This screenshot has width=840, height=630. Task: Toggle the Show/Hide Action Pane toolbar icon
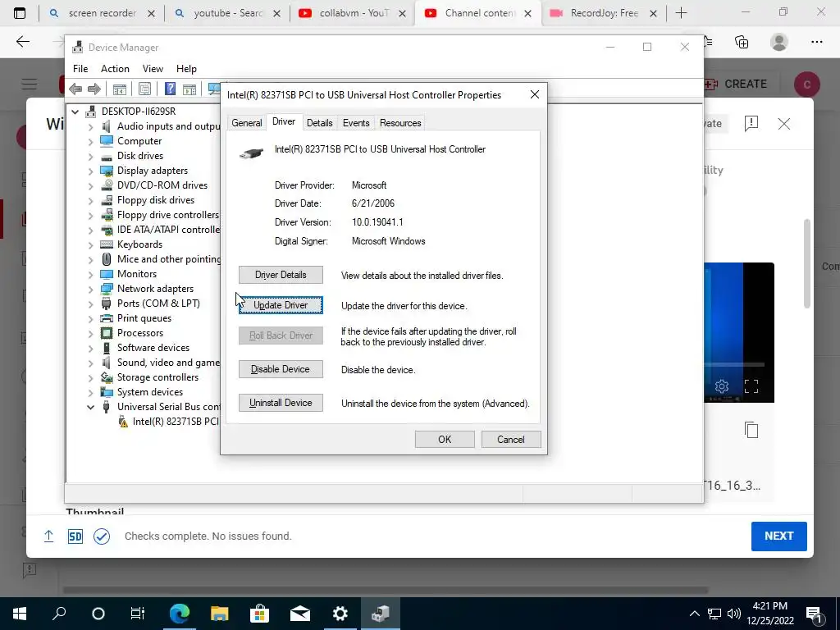(x=189, y=89)
